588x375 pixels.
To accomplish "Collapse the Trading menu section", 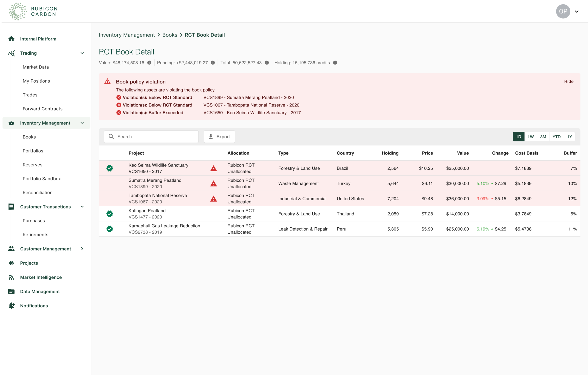I will [x=82, y=53].
